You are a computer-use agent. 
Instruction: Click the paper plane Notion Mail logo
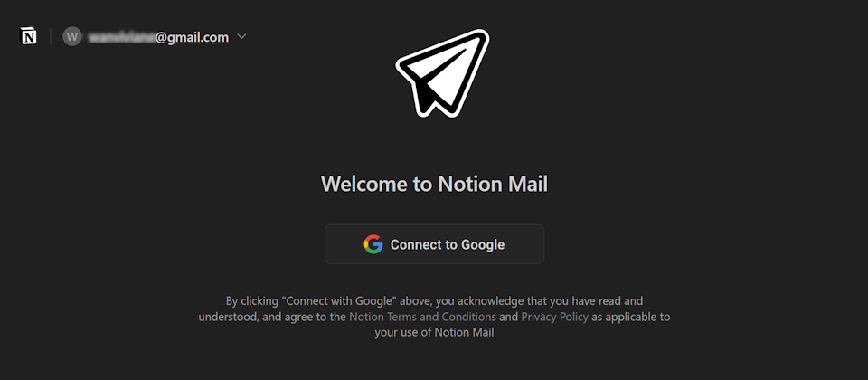pos(442,72)
